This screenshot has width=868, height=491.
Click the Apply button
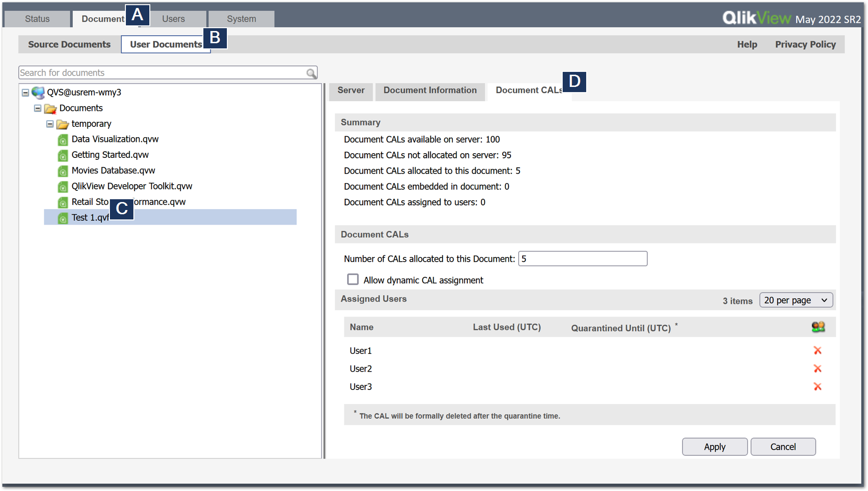point(714,446)
